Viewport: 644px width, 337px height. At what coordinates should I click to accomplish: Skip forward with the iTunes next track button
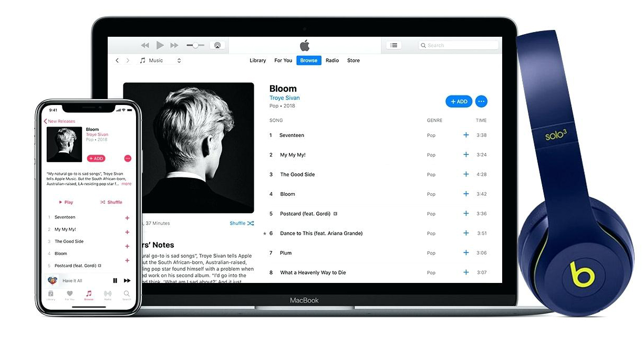174,46
